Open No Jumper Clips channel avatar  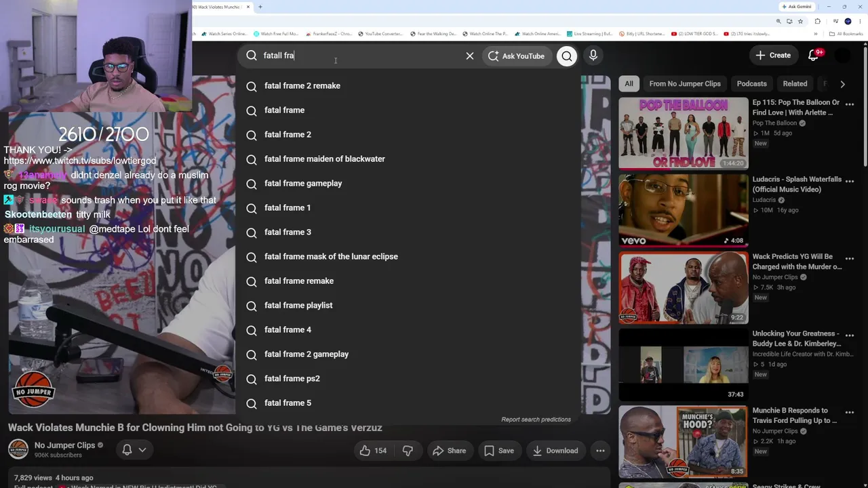coord(18,449)
